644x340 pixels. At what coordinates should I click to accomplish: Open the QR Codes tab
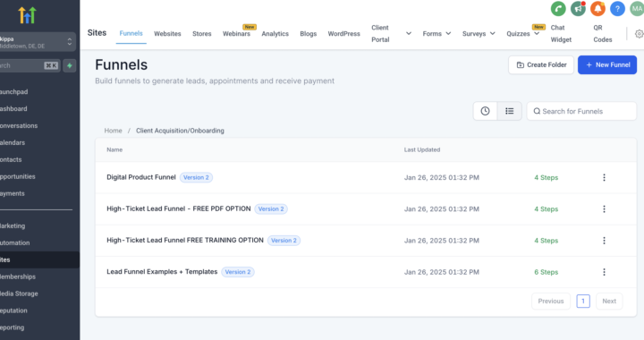pos(603,34)
